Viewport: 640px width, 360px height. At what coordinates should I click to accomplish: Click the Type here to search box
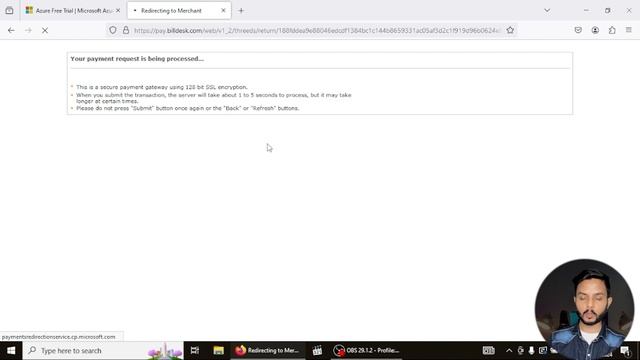click(103, 351)
